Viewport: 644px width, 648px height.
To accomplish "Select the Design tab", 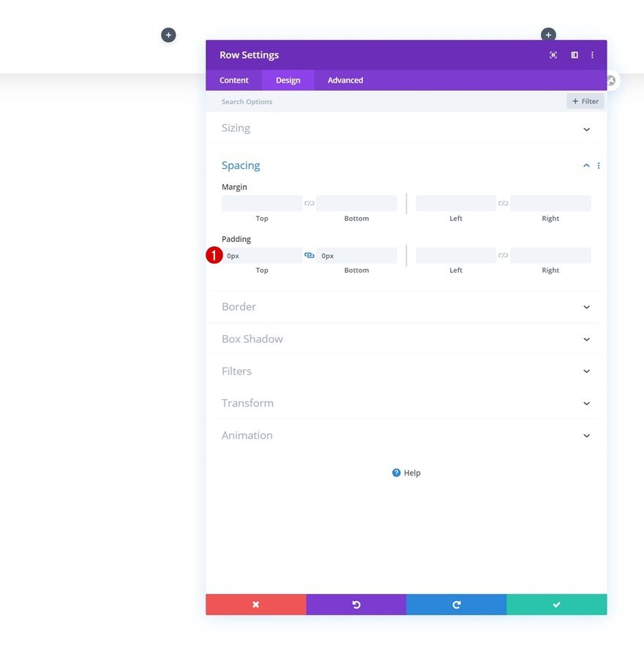I will pyautogui.click(x=288, y=80).
